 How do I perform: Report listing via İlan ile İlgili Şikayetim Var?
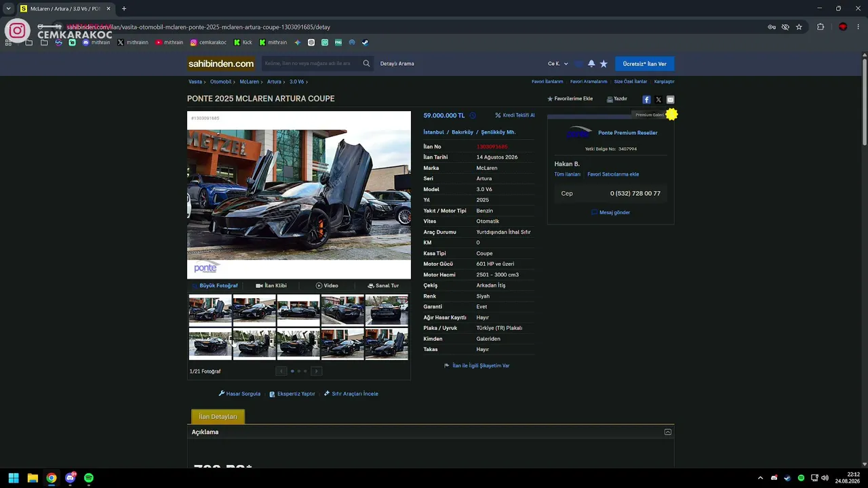[x=477, y=365]
